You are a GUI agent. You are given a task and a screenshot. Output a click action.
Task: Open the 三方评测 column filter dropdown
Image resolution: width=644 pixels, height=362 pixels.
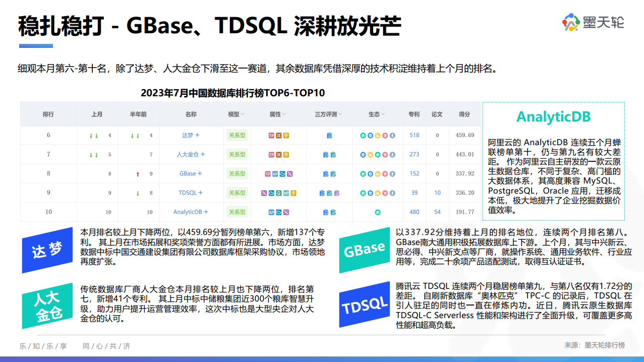[340, 114]
